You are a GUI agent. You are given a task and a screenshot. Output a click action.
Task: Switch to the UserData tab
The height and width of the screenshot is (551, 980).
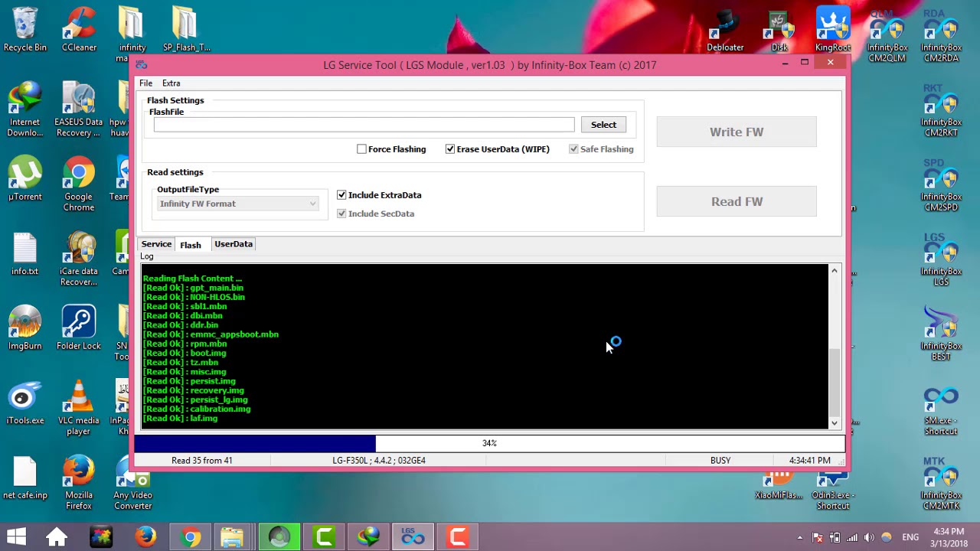234,244
